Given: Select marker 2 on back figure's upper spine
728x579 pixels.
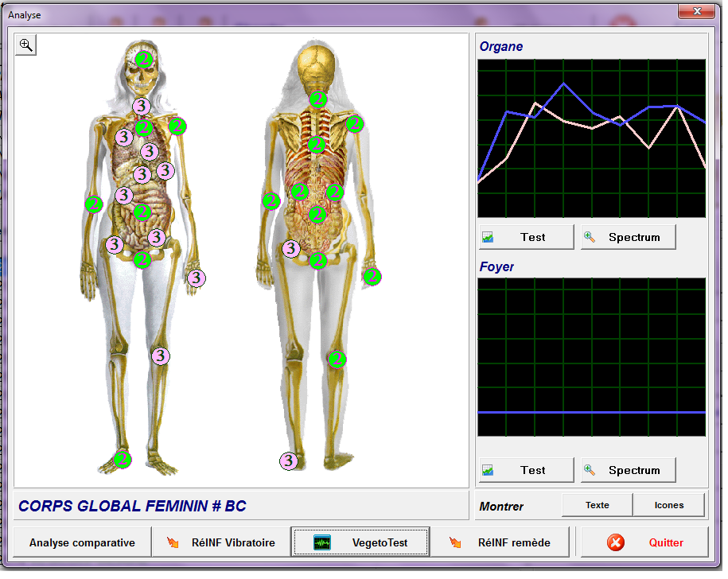Looking at the screenshot, I should click(317, 146).
